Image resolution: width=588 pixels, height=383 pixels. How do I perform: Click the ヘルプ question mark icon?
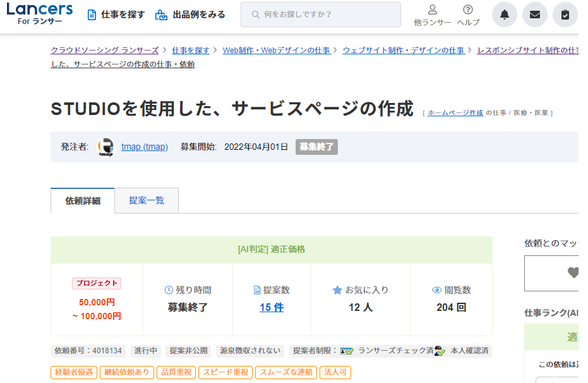(x=468, y=10)
